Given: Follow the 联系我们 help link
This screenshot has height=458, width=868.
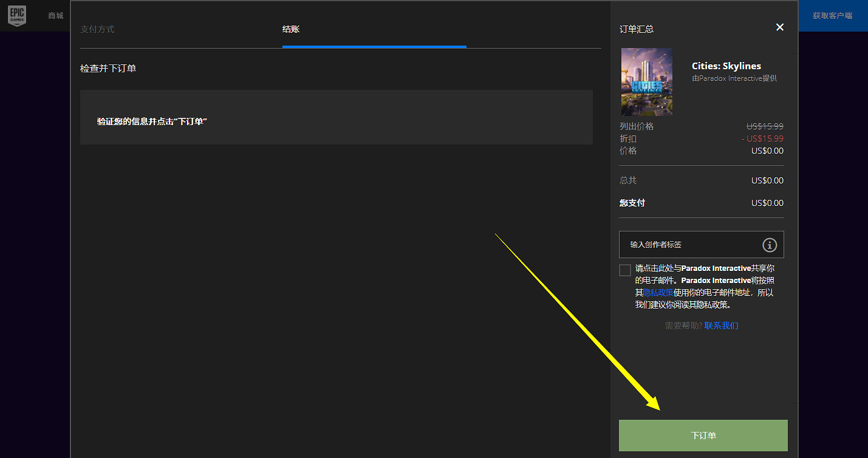Looking at the screenshot, I should click(x=721, y=326).
